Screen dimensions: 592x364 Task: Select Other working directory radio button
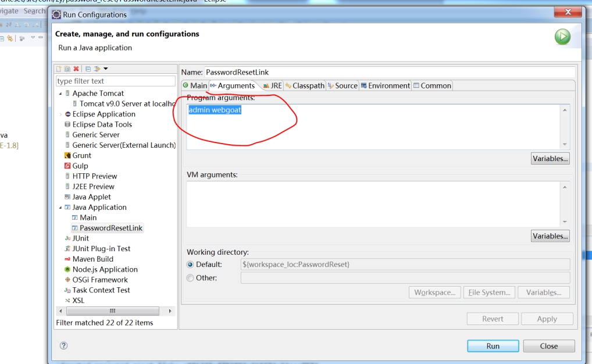click(x=190, y=278)
